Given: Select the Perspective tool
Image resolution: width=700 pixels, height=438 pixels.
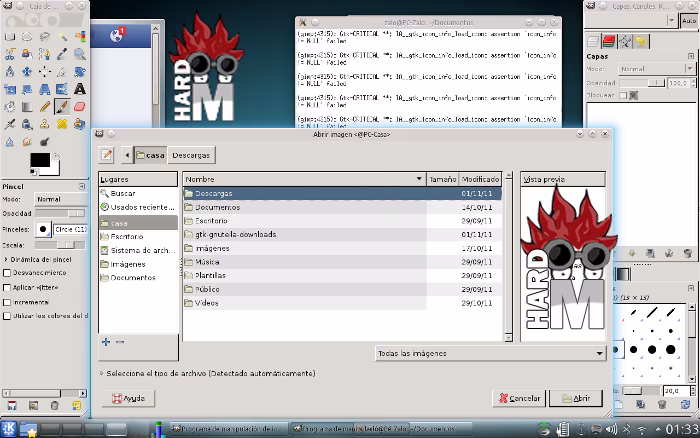Looking at the screenshot, I should point(45,89).
